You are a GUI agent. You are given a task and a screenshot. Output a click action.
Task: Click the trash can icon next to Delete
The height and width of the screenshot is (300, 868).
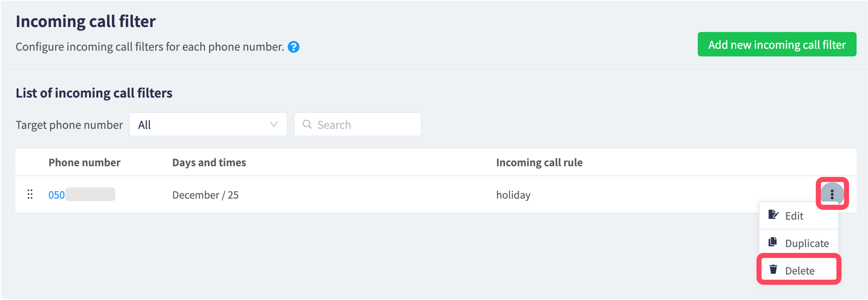tap(773, 270)
